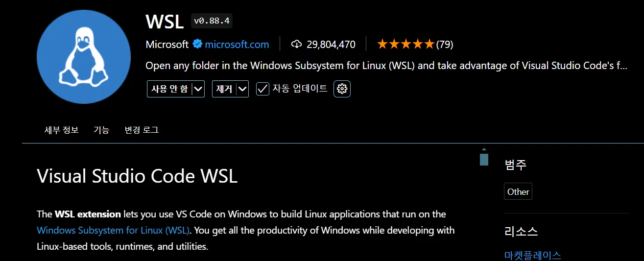Click the 사용 안 함 button
The height and width of the screenshot is (261, 644).
point(169,89)
